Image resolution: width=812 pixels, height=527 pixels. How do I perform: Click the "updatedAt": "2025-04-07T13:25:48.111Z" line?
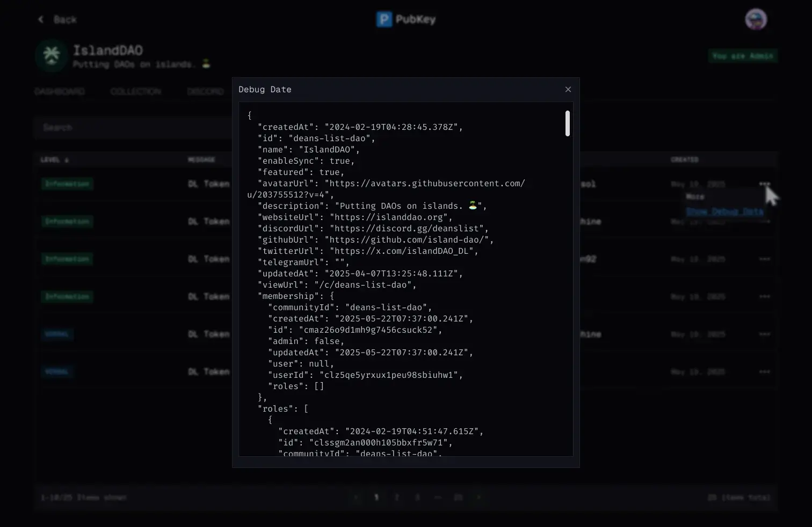360,274
